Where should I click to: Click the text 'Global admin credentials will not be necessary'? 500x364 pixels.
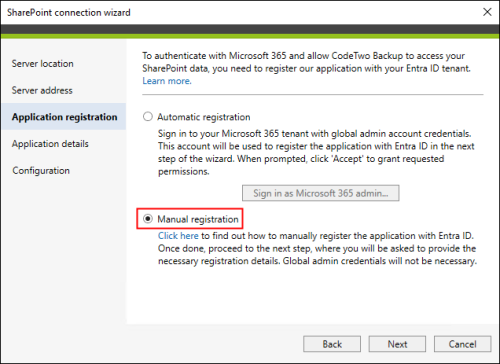click(380, 261)
